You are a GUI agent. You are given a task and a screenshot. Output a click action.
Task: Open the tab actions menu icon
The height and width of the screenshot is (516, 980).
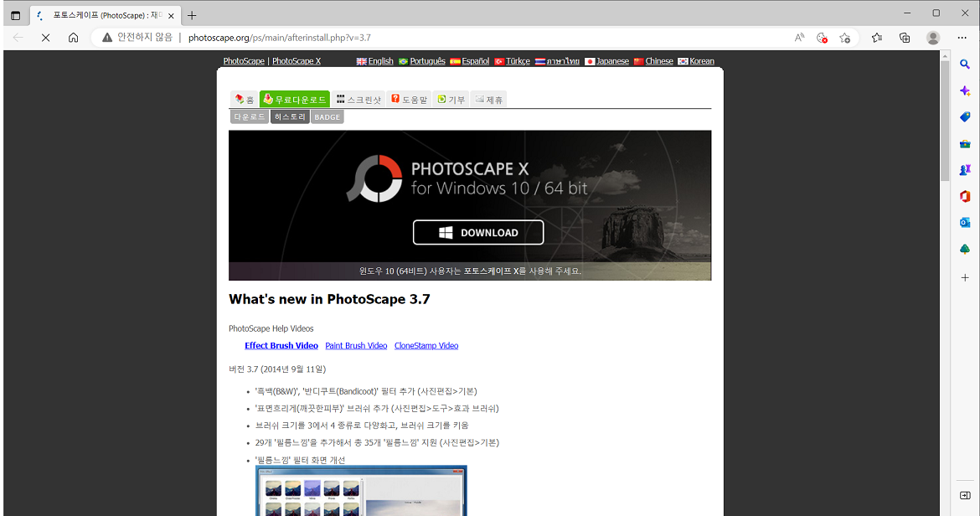tap(16, 15)
